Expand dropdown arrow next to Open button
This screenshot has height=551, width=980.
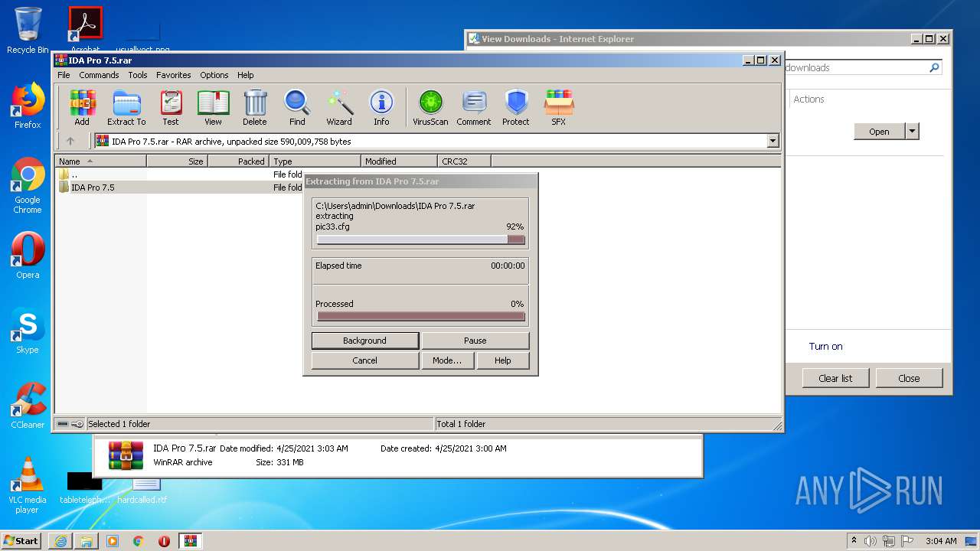point(912,132)
